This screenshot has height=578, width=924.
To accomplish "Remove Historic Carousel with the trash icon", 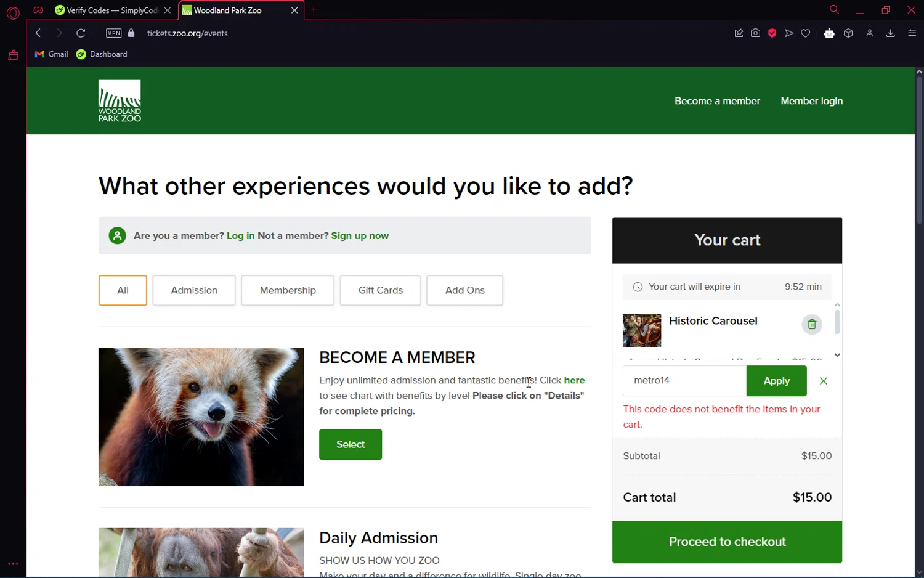I will [811, 324].
